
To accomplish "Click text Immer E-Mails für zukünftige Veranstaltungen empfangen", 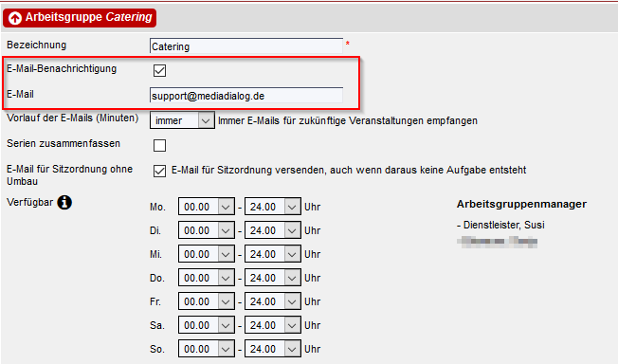I will click(x=348, y=120).
